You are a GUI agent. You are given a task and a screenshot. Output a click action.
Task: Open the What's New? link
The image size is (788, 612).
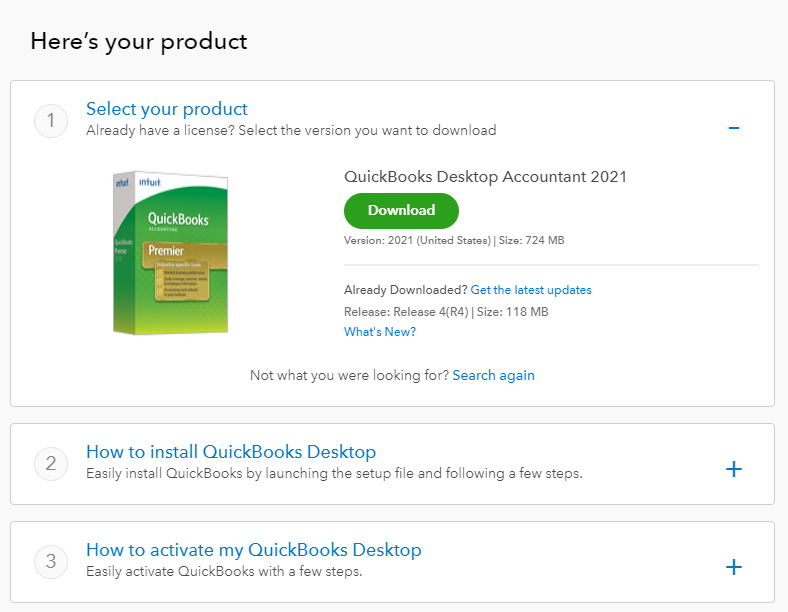click(x=380, y=332)
